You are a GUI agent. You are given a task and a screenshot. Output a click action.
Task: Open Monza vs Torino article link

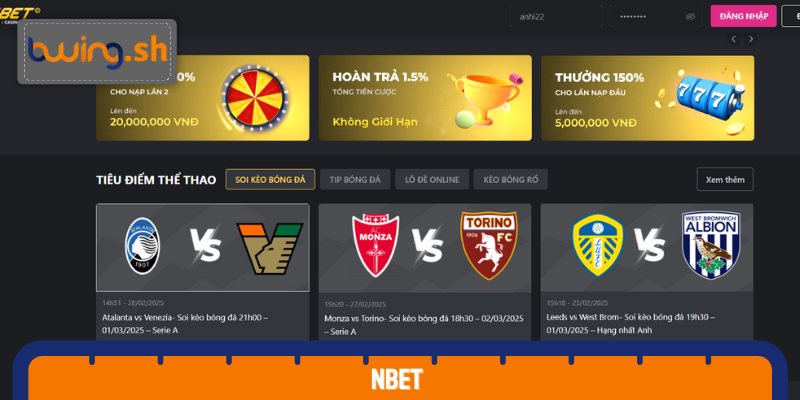point(424,325)
